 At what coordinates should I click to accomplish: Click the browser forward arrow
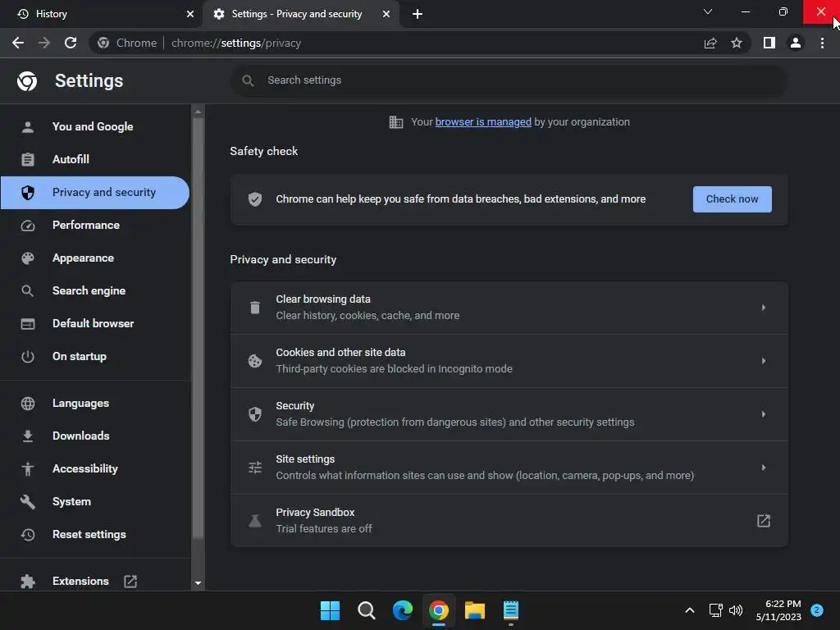click(44, 43)
